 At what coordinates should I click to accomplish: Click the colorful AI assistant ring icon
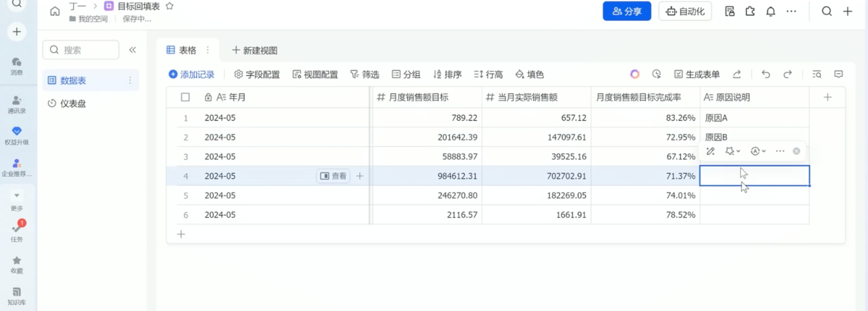[x=634, y=74]
